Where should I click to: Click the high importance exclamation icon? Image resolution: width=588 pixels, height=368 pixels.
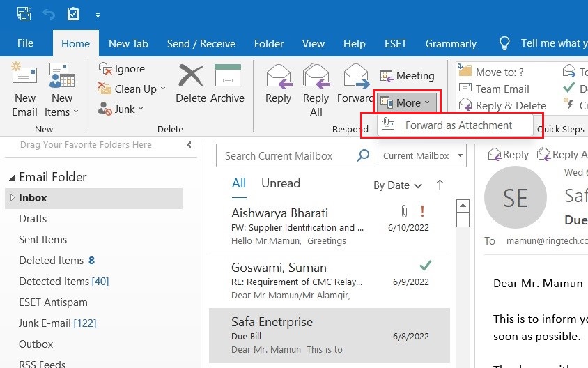[x=422, y=212]
